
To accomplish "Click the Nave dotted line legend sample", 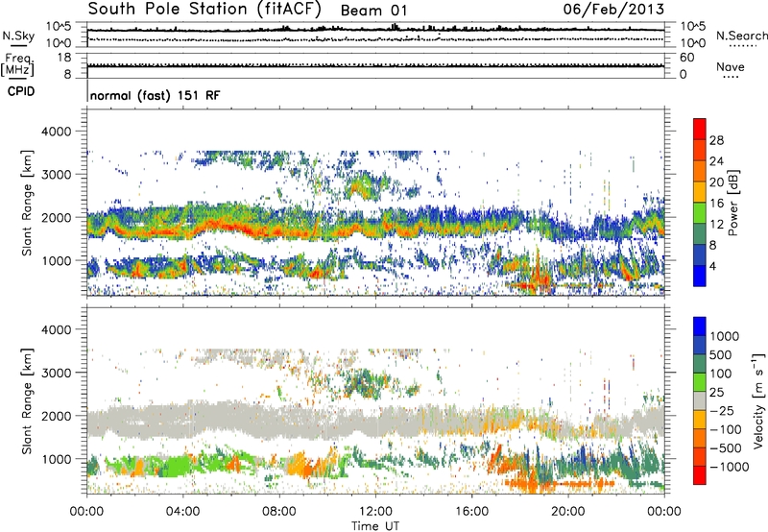I will coord(731,78).
